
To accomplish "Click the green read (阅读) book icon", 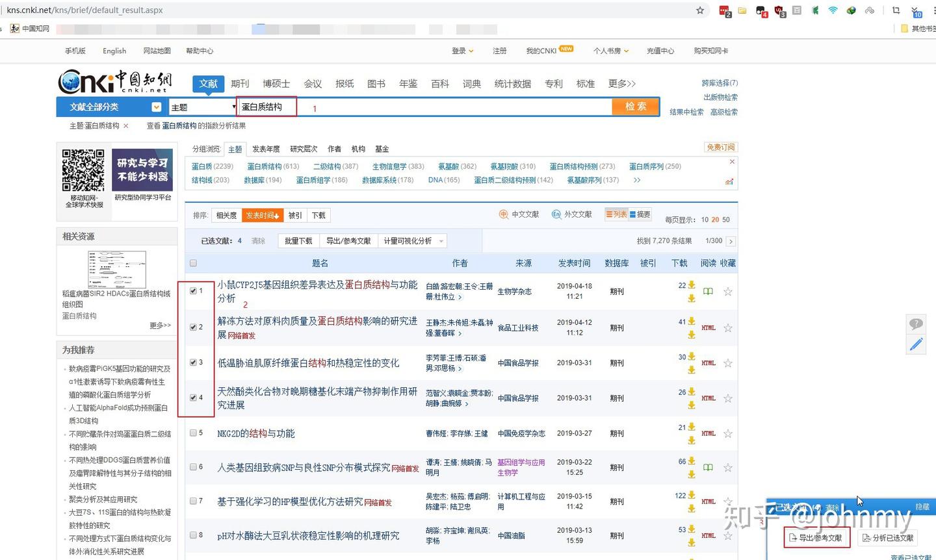I will point(707,292).
